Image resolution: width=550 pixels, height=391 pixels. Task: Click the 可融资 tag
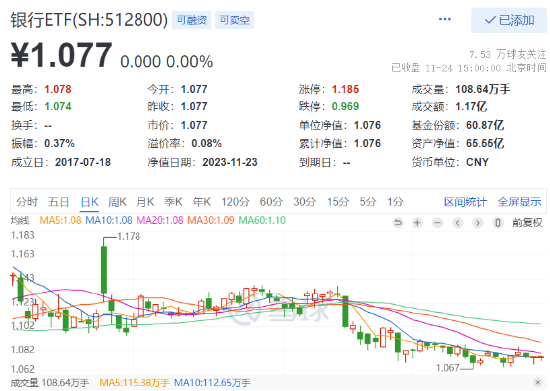pyautogui.click(x=192, y=20)
